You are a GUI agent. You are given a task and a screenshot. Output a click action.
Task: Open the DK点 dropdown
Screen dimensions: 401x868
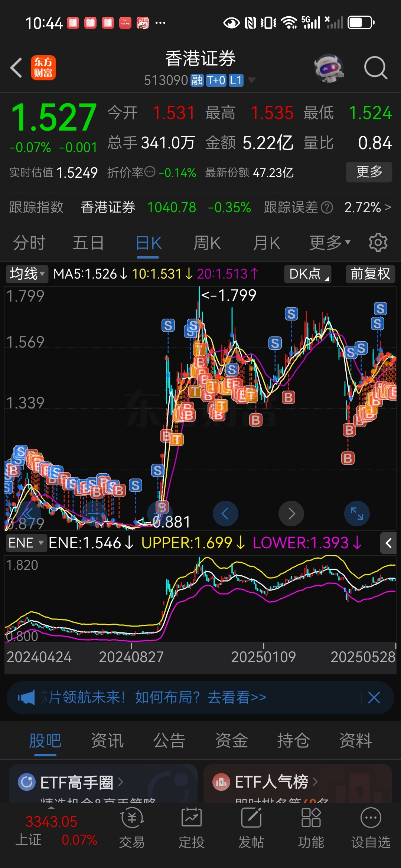308,274
